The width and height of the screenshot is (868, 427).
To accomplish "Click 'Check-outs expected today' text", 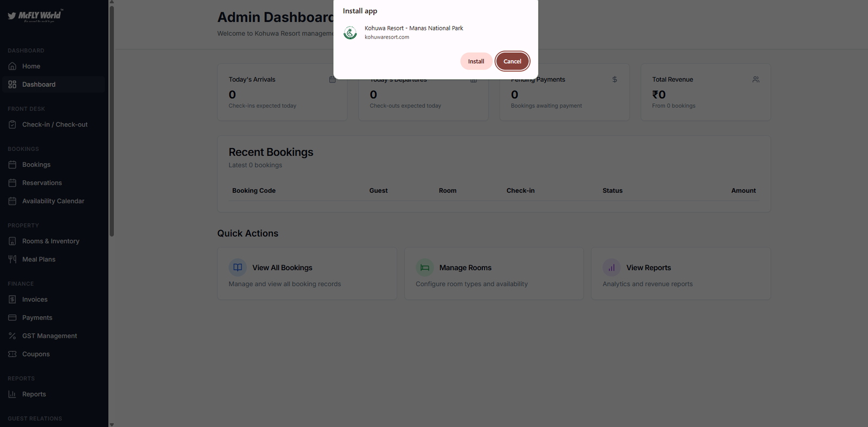I will coord(405,106).
